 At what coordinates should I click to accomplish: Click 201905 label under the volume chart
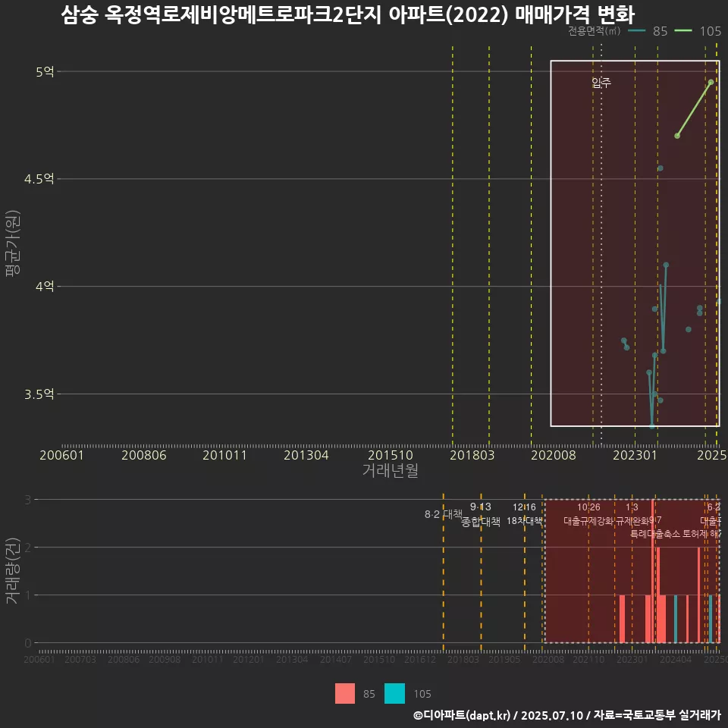click(x=504, y=659)
